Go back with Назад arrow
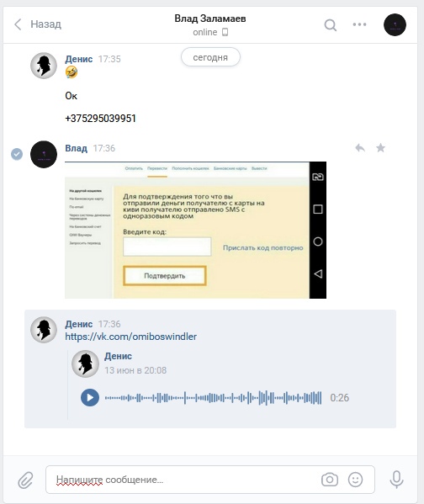Image resolution: width=424 pixels, height=504 pixels. point(38,24)
